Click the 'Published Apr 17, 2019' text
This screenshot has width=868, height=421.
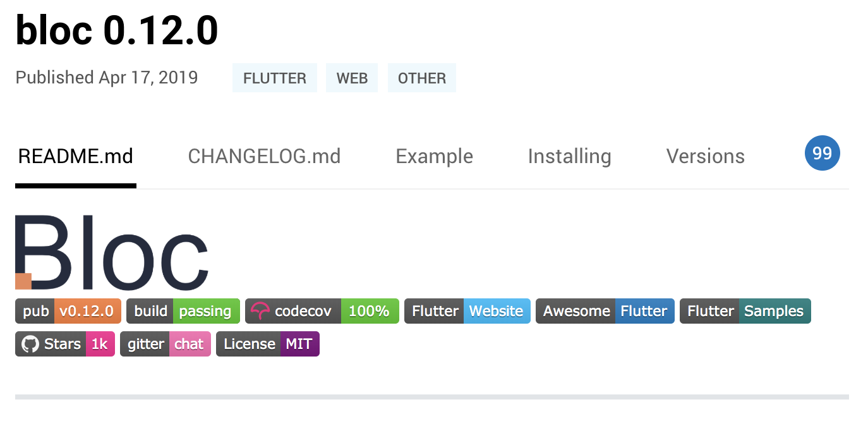click(x=107, y=78)
